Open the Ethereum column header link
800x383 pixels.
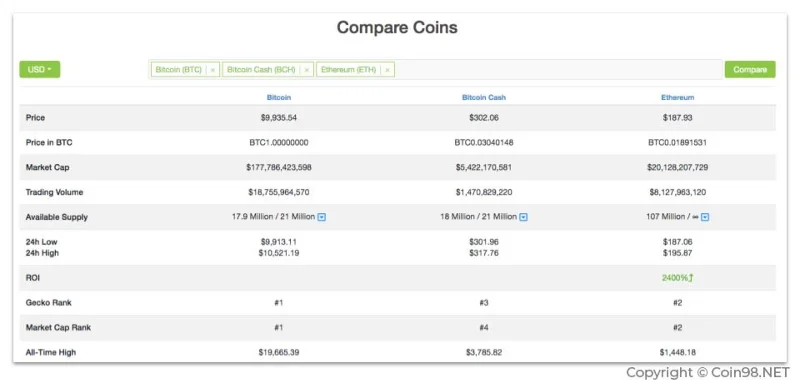678,97
